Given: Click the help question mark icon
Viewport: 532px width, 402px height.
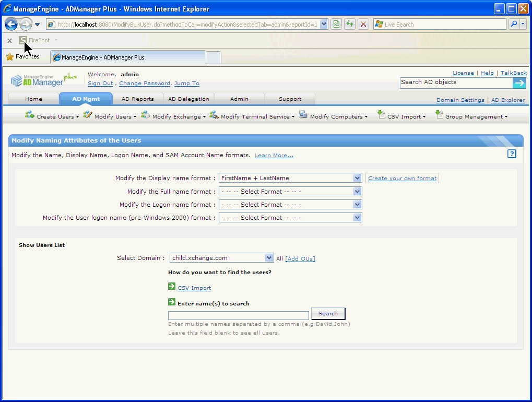Looking at the screenshot, I should pyautogui.click(x=512, y=153).
